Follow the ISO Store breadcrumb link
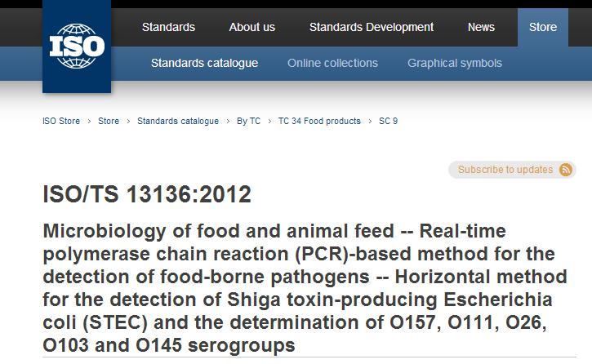Image resolution: width=592 pixels, height=364 pixels. point(61,121)
